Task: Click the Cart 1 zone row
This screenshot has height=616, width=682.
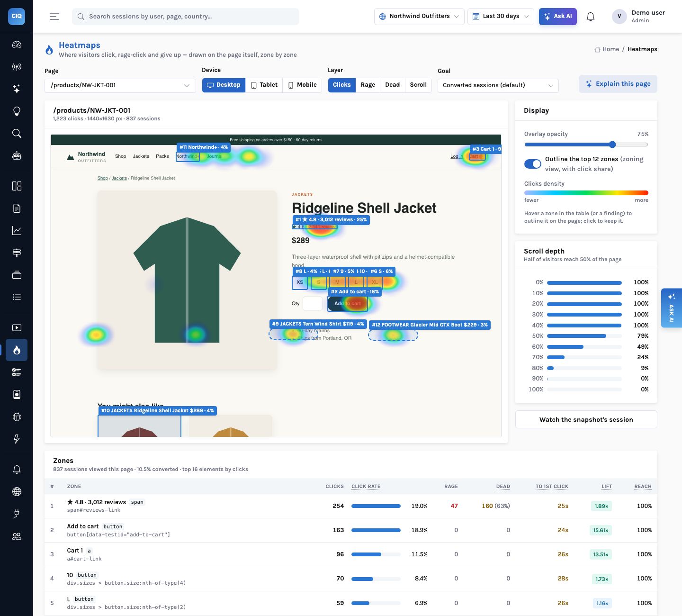Action: tap(351, 554)
